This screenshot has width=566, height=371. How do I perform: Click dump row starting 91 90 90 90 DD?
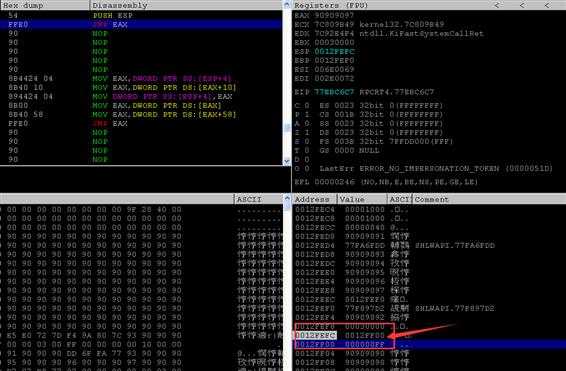point(141,354)
